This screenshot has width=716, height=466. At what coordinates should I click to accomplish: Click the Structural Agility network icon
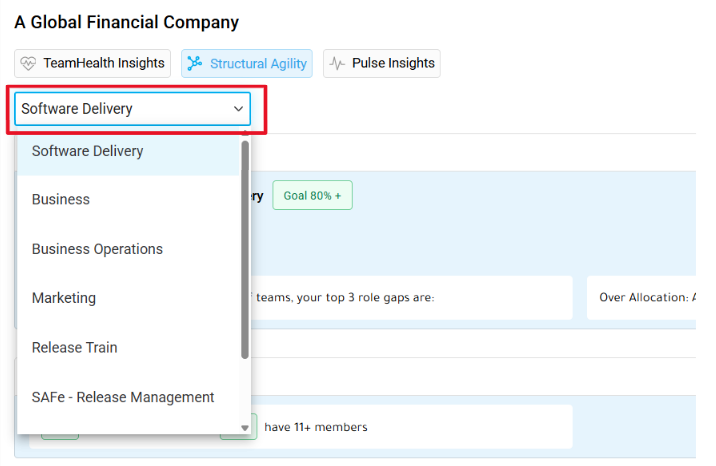pos(195,63)
